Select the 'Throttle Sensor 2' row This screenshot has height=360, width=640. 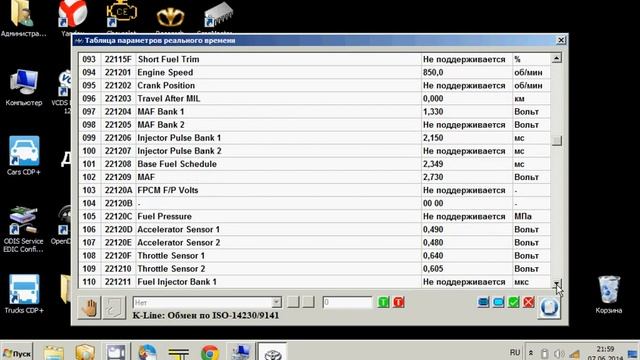[x=314, y=269]
